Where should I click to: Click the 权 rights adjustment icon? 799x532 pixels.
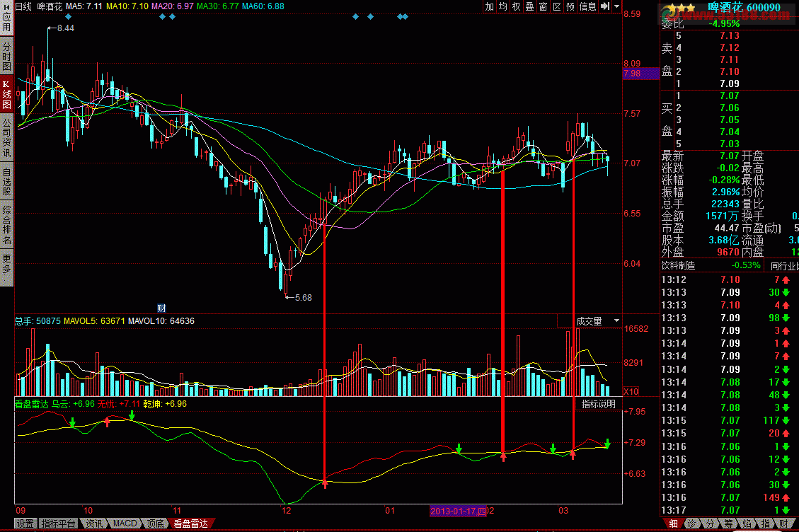click(516, 6)
